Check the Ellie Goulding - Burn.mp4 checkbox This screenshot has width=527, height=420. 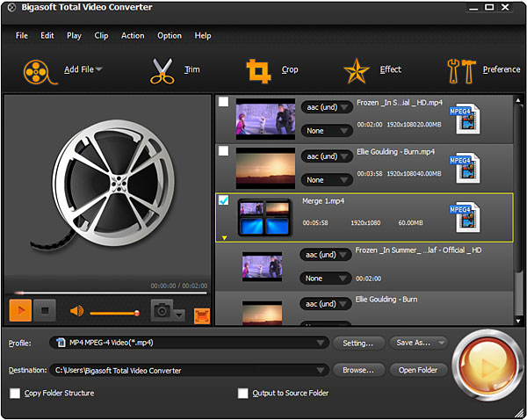223,151
